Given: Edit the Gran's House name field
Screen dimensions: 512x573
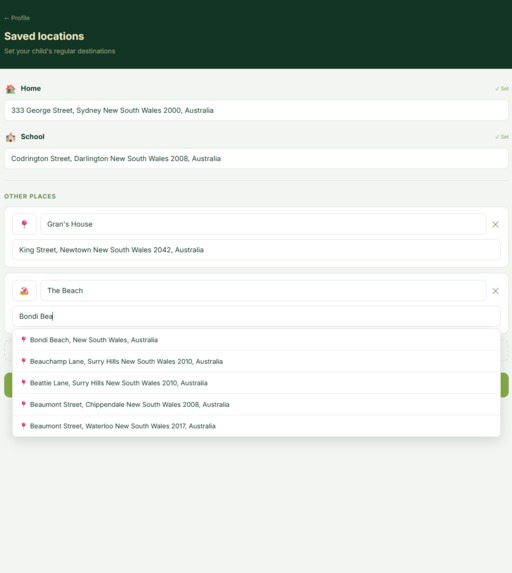Looking at the screenshot, I should tap(263, 224).
